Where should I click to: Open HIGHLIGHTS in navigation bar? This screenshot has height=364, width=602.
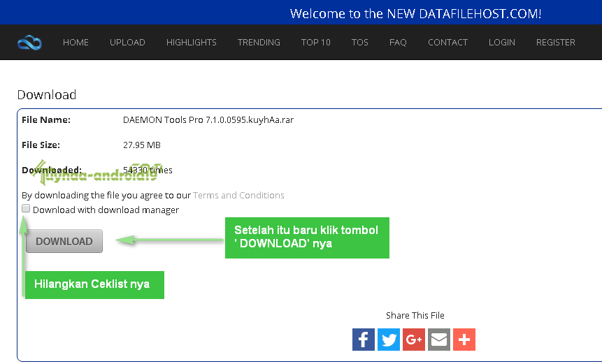191,42
